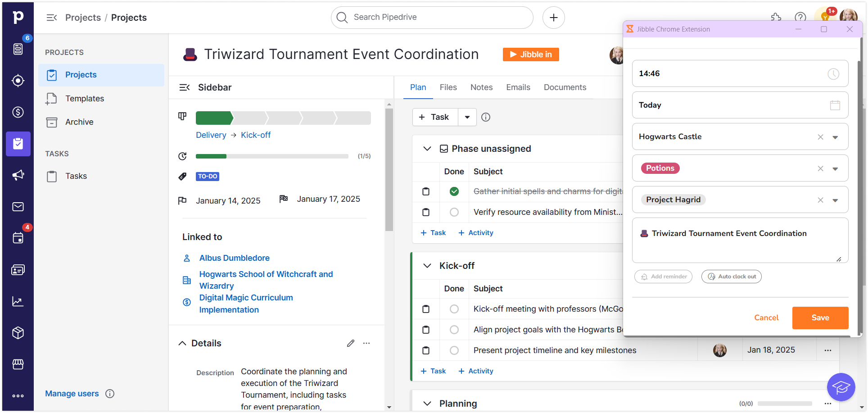Mark Verify resource availability task done
This screenshot has height=413, width=868.
point(454,212)
